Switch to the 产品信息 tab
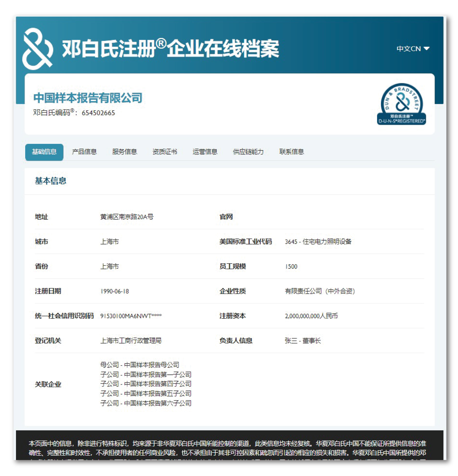The width and height of the screenshot is (458, 476). (x=84, y=152)
